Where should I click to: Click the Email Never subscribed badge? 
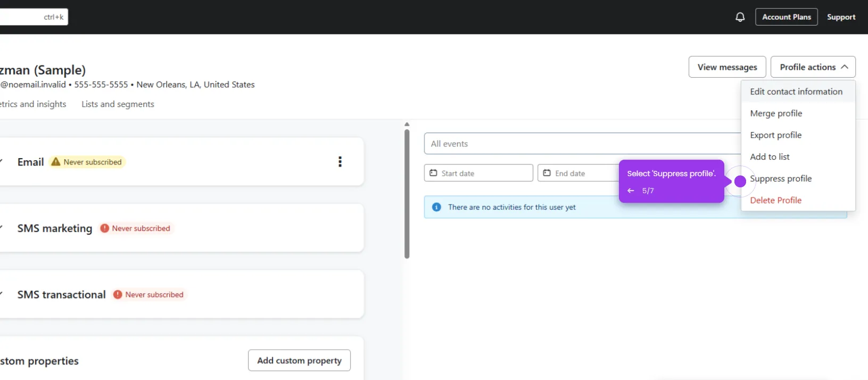(x=87, y=162)
